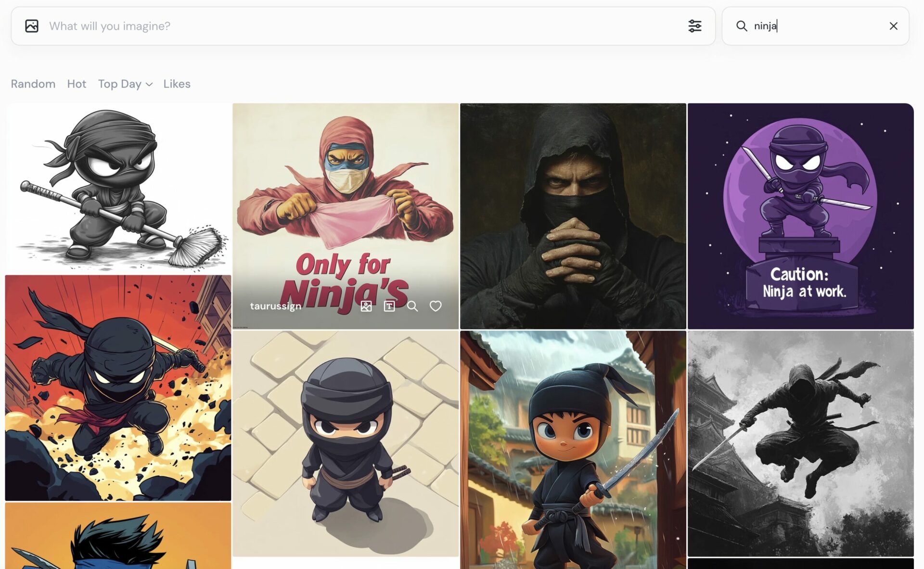Select the image remix icon on taurussign's card
924x569 pixels.
click(x=366, y=306)
